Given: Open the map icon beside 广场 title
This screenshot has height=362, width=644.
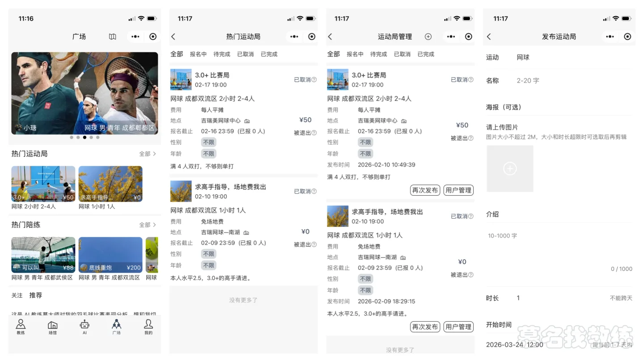Looking at the screenshot, I should pos(113,37).
